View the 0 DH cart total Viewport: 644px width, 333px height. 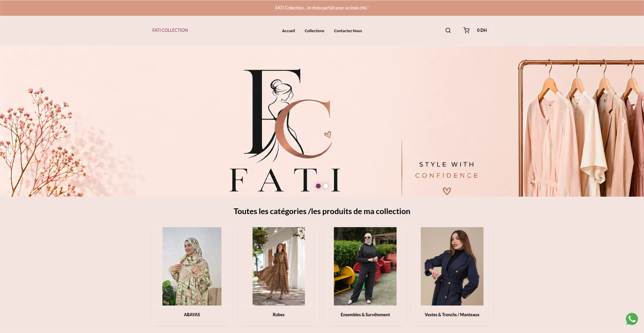(x=482, y=30)
